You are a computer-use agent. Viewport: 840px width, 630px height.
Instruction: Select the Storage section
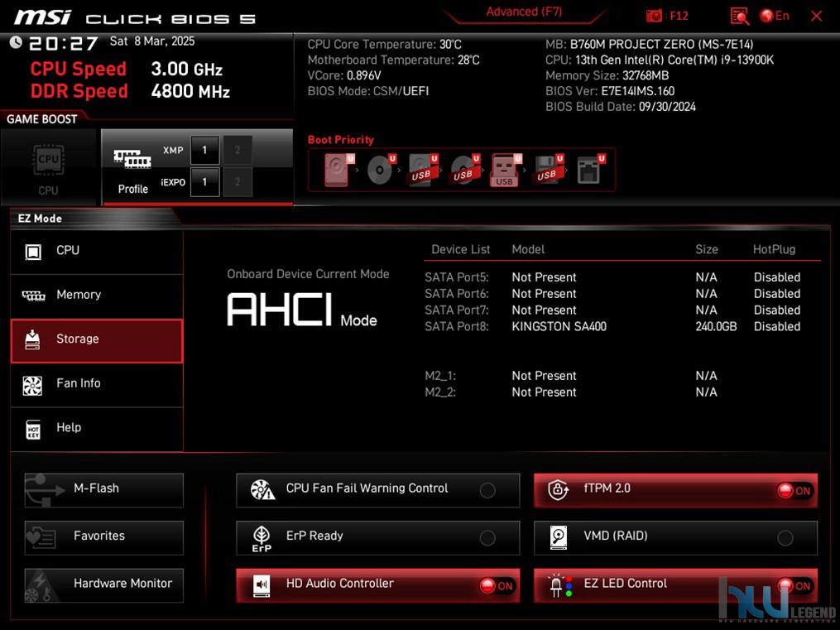pos(97,341)
